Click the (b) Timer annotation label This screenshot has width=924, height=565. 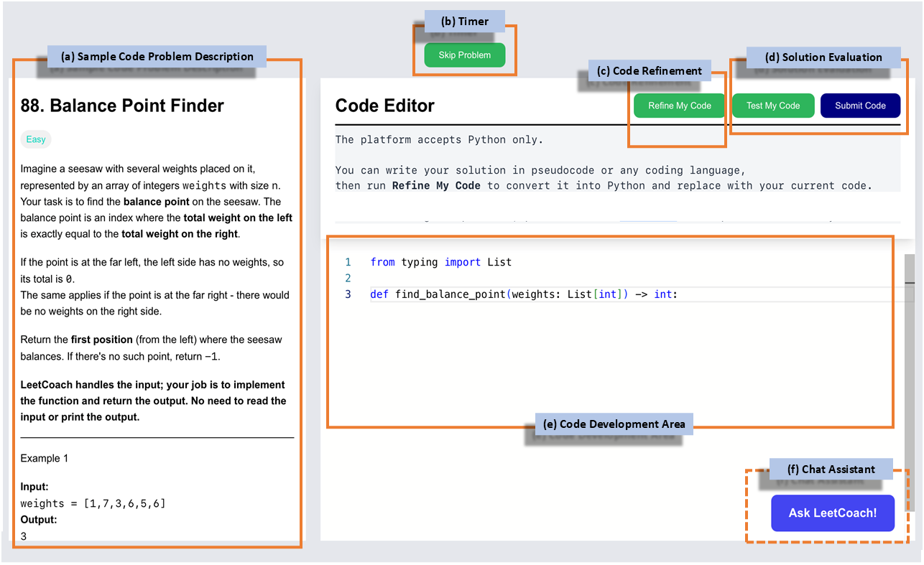tap(465, 22)
